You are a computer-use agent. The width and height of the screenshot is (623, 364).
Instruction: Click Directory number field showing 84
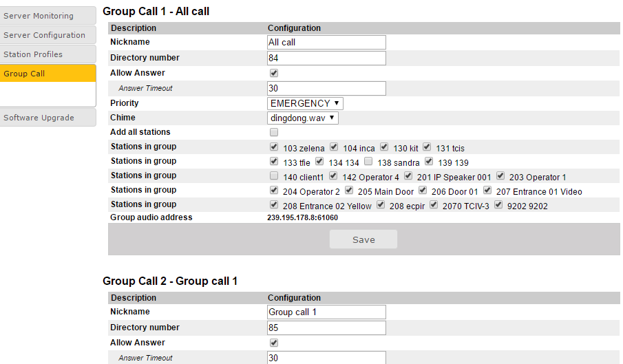[326, 58]
